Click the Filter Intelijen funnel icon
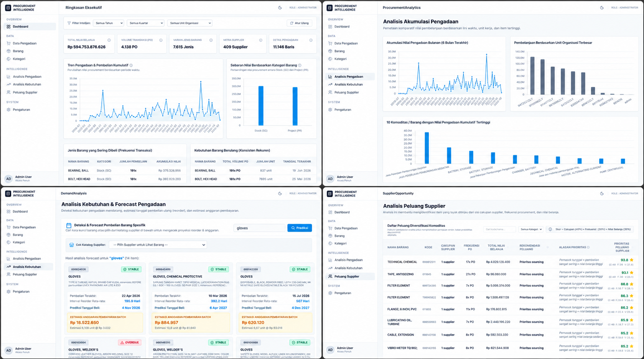This screenshot has width=644, height=359. pyautogui.click(x=69, y=23)
